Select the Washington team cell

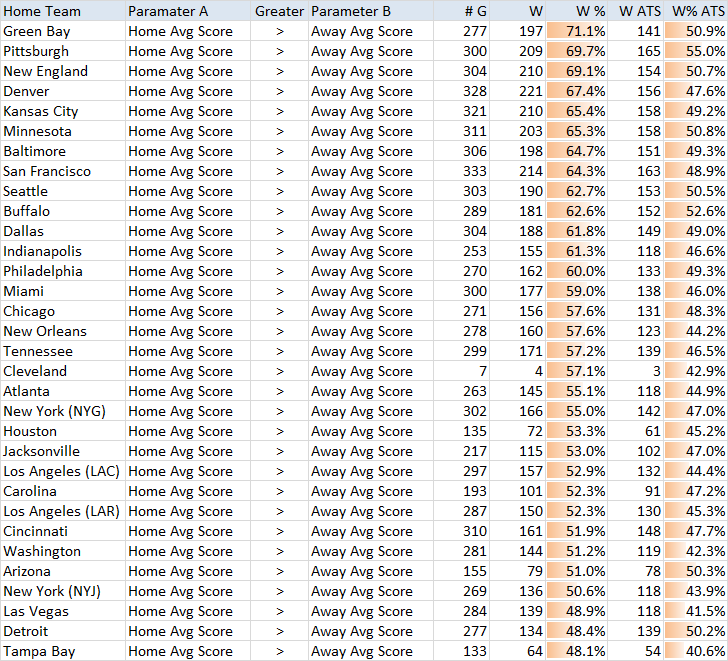point(63,550)
